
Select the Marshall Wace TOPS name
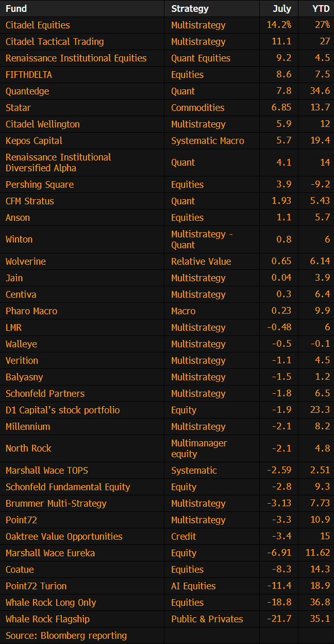coord(47,471)
